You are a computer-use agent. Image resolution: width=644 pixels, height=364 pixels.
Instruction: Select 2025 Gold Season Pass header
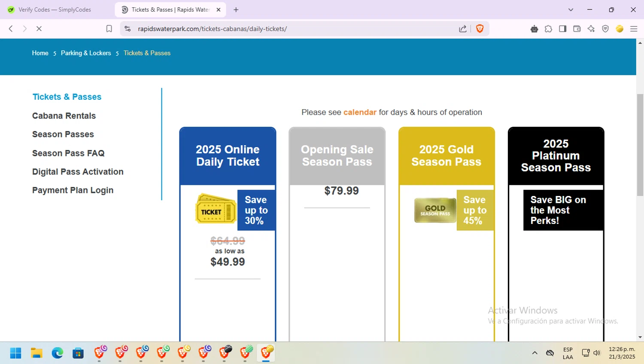(x=447, y=156)
